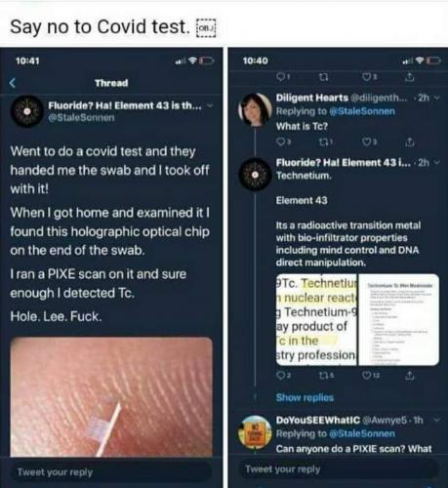Open the @StaleSonnen handle under thread author
This screenshot has width=448, height=488.
click(x=81, y=117)
